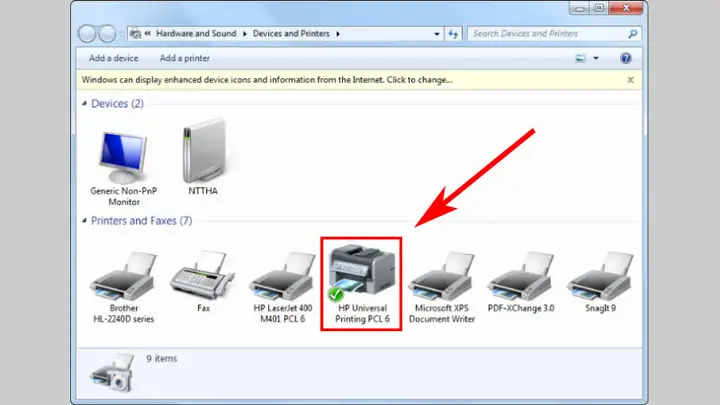Viewport: 720px width, 405px height.
Task: Select the Brother HL-2240D series printer icon
Action: click(124, 276)
